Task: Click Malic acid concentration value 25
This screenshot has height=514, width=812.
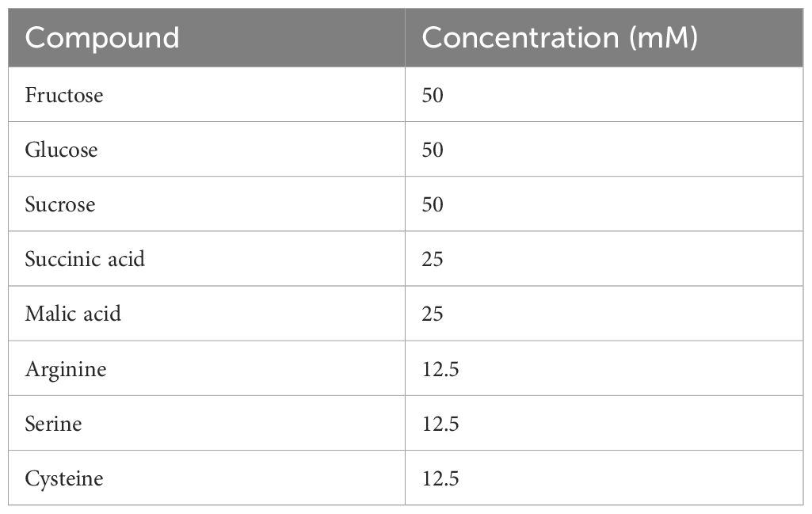Action: point(433,314)
